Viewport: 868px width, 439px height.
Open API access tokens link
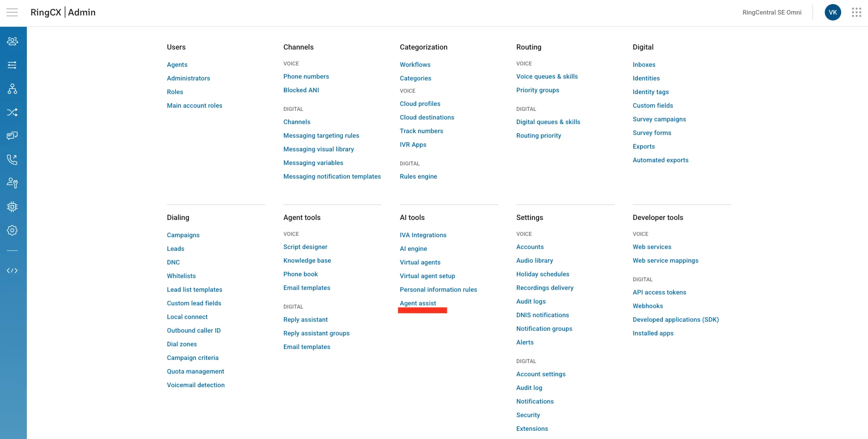659,292
